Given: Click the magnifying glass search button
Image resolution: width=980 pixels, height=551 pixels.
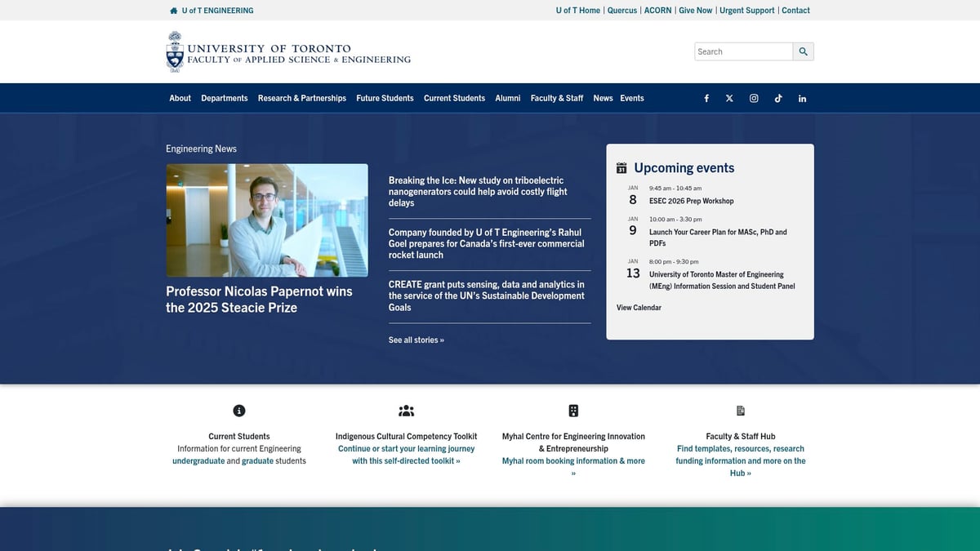Looking at the screenshot, I should [804, 51].
